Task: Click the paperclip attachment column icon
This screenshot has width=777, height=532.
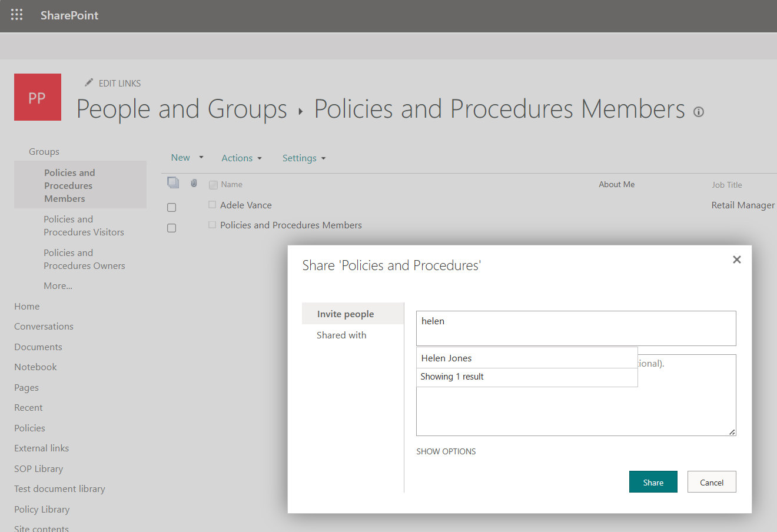Action: click(x=194, y=183)
